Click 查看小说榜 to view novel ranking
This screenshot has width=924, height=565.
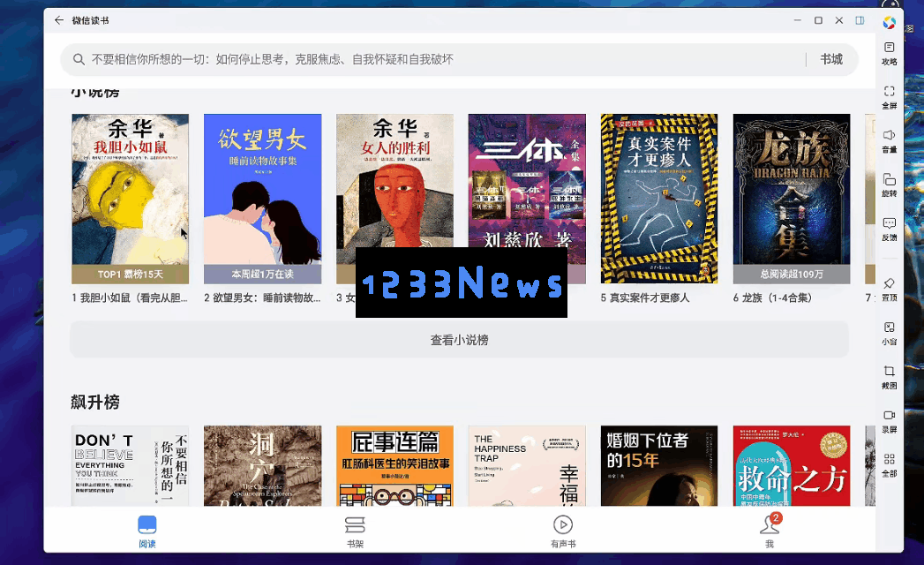(459, 340)
